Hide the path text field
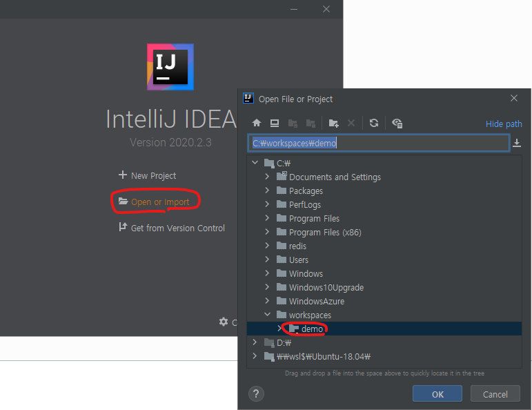This screenshot has width=532, height=410. click(504, 124)
